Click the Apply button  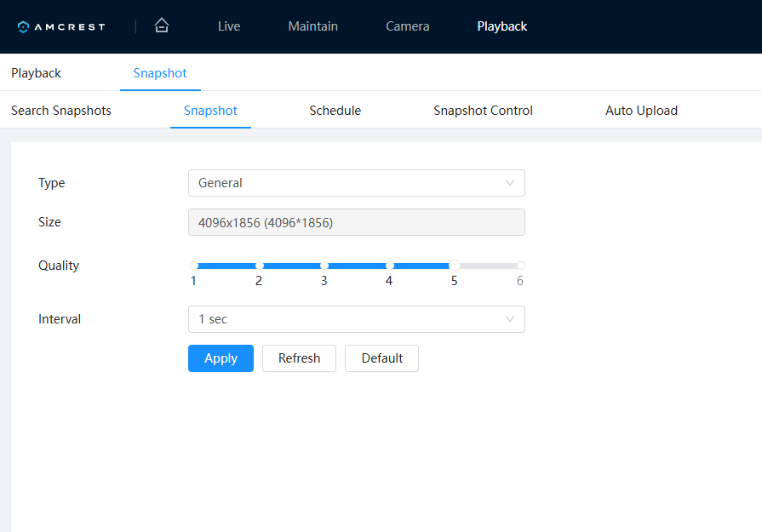click(x=221, y=358)
